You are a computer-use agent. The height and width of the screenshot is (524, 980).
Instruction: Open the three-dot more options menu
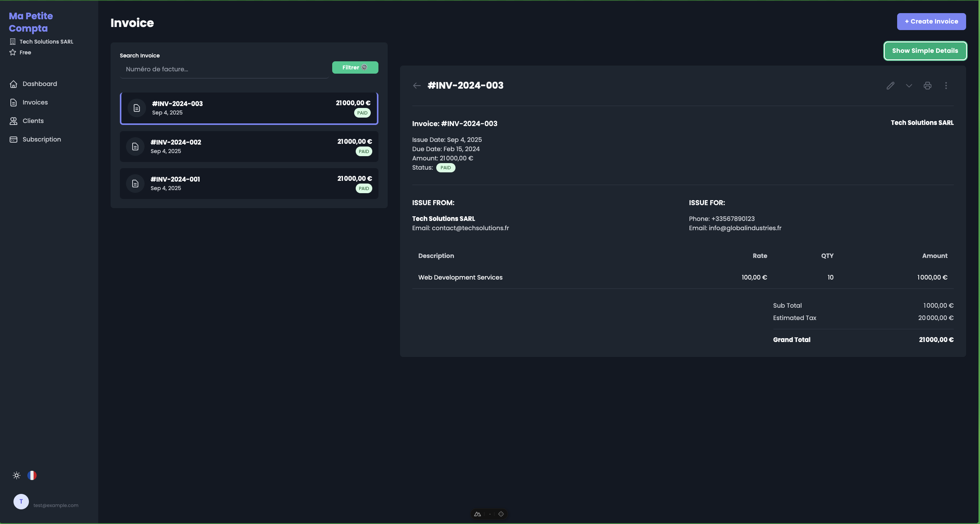[946, 86]
